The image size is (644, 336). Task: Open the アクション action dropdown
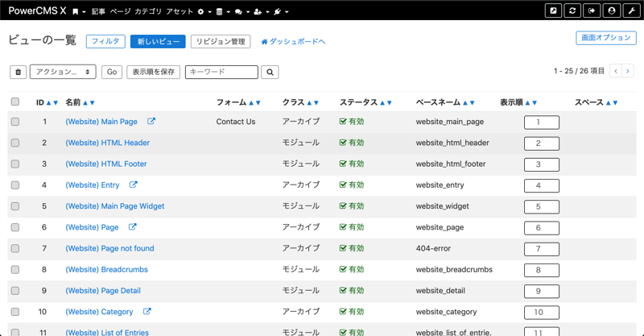[63, 73]
